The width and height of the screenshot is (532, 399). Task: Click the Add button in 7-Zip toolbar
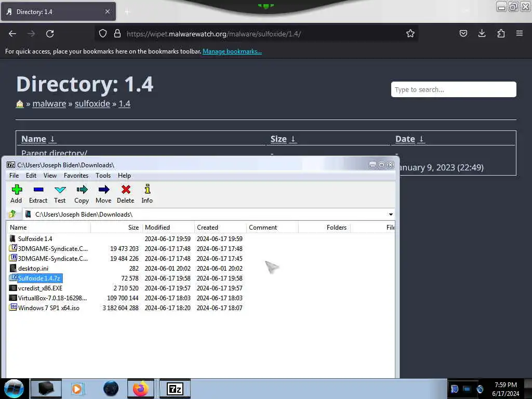coord(16,194)
